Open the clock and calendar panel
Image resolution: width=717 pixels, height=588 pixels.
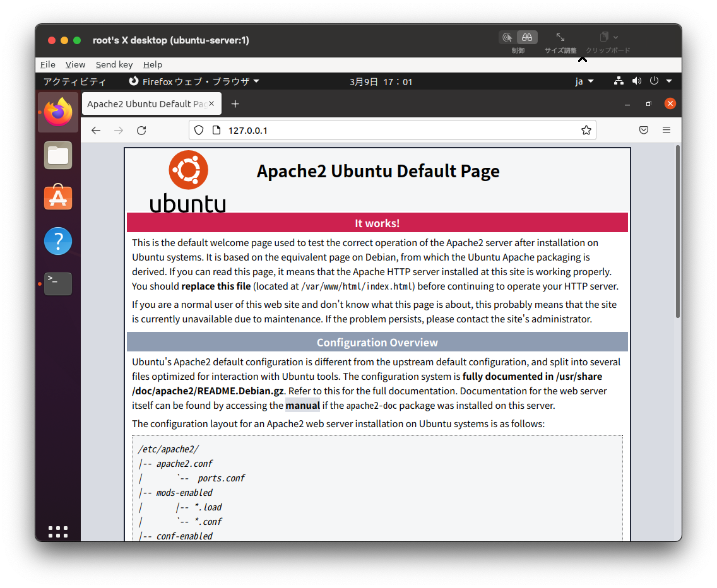(x=381, y=82)
